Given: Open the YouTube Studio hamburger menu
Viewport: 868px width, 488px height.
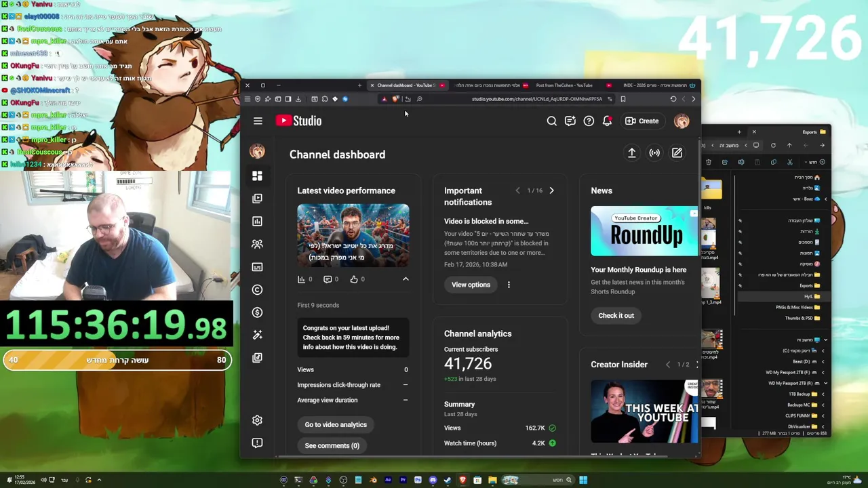Looking at the screenshot, I should (x=258, y=121).
